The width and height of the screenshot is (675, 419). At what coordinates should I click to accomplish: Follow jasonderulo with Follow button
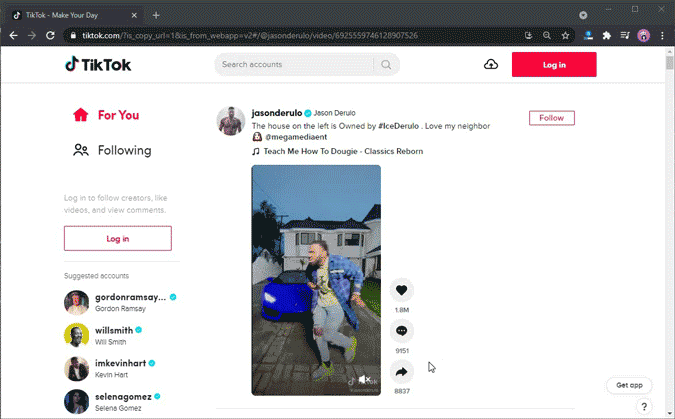(x=551, y=118)
